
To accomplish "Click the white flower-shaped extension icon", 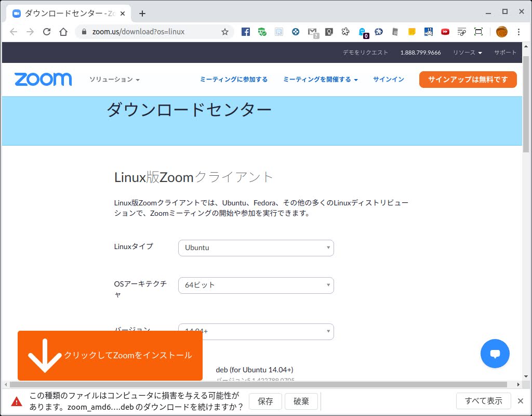I will click(x=345, y=32).
